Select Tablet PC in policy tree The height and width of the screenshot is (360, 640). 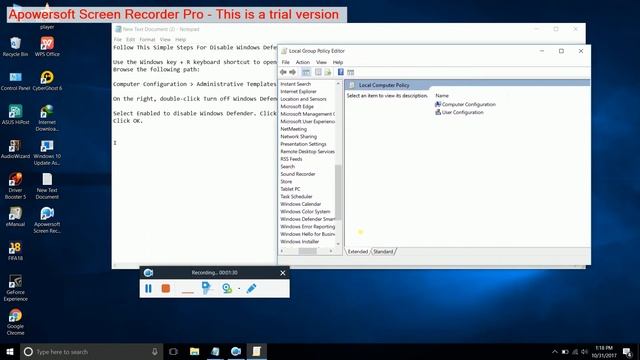(290, 189)
